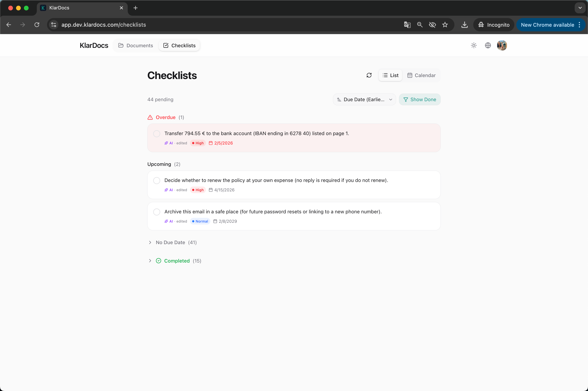Toggle the light/dark theme sun icon
The image size is (588, 391).
[x=474, y=45]
